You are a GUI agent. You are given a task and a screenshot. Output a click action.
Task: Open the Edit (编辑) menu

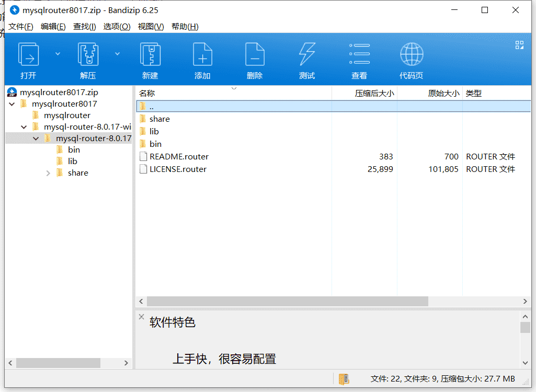(53, 27)
